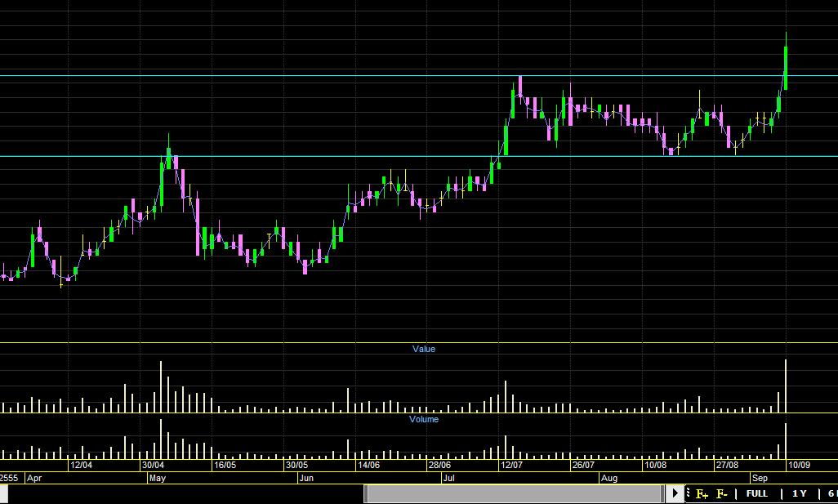The image size is (838, 504).
Task: Click the 14/06 date marker on axis
Action: tap(368, 466)
